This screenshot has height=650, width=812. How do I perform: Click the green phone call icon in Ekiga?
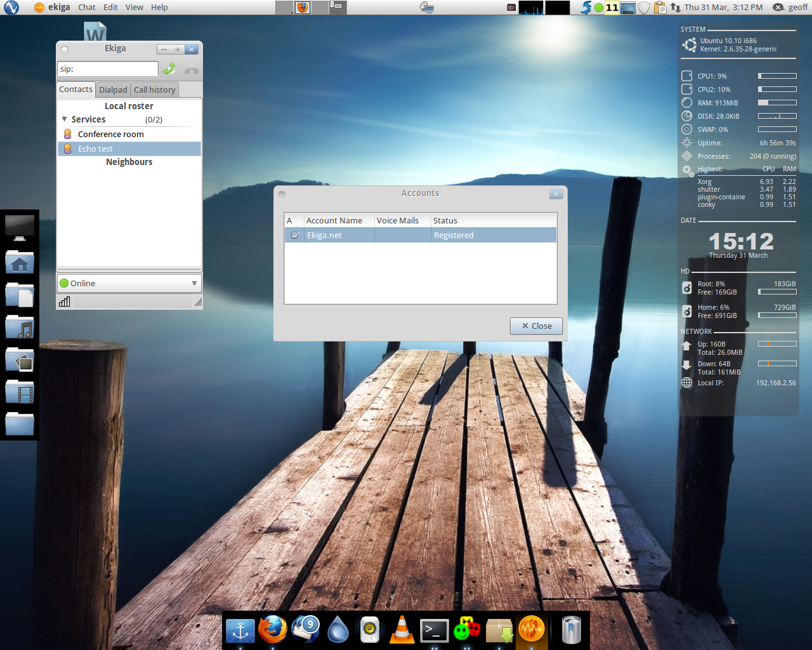tap(169, 69)
